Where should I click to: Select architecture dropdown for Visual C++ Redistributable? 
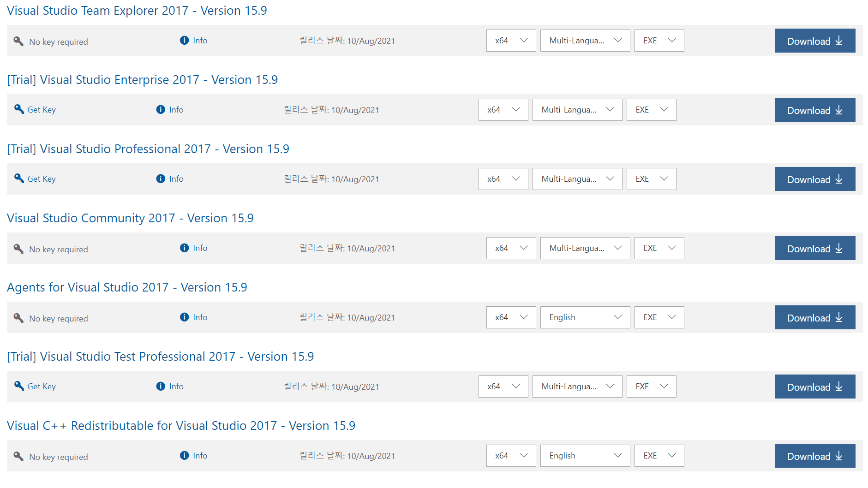tap(511, 456)
